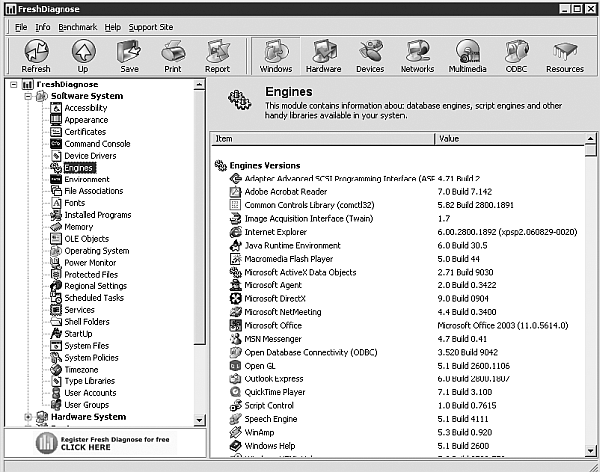Open the Networks category icon
The image size is (600, 472).
click(418, 56)
